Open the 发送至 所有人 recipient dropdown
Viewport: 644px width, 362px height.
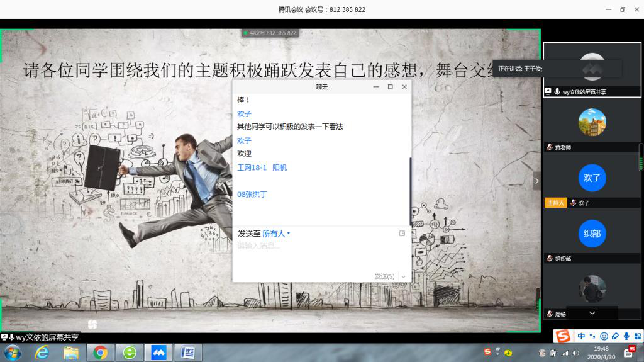(276, 234)
